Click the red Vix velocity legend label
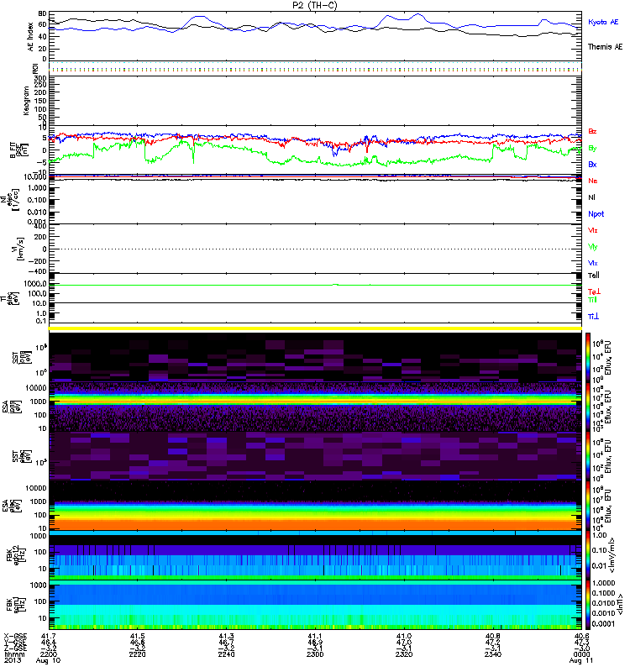This screenshot has height=672, width=630. (592, 230)
